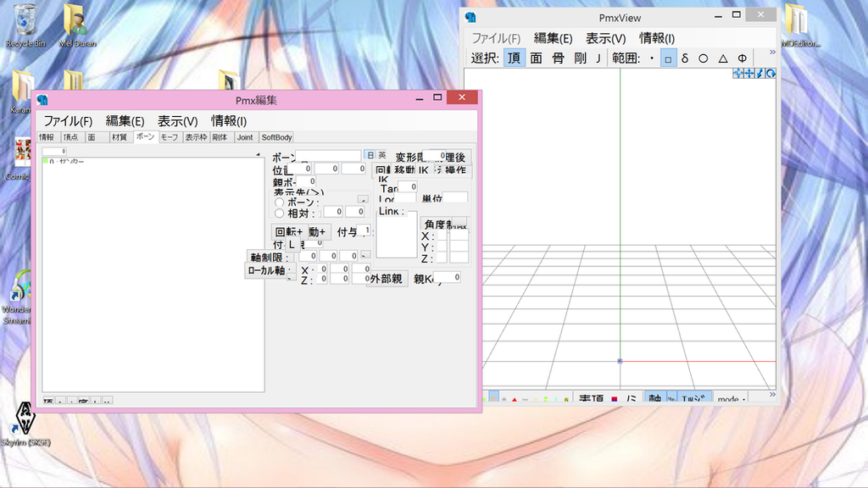Toggle the 軸 axis display button
The height and width of the screenshot is (488, 868).
pos(655,398)
